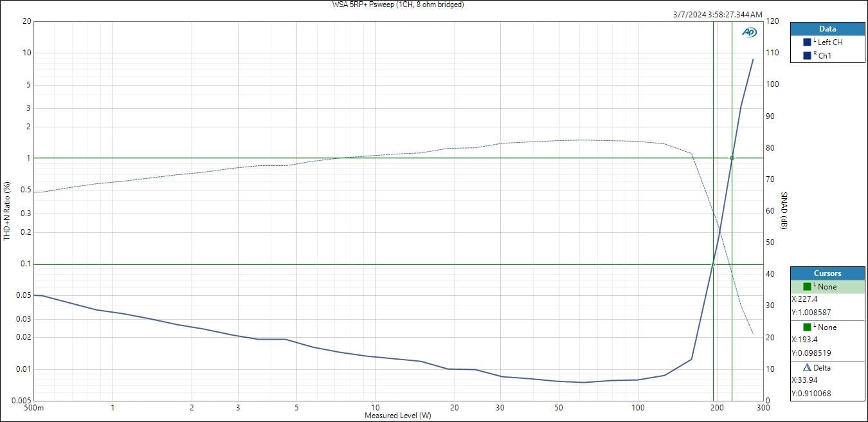Click the timestamp 3/7/2024 above the graph
The width and height of the screenshot is (868, 422).
pos(718,14)
